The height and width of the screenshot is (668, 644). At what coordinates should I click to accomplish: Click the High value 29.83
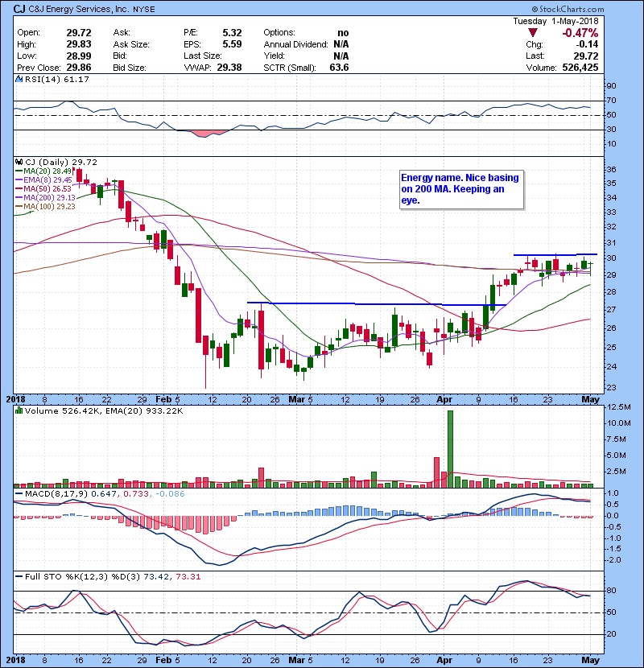(79, 44)
